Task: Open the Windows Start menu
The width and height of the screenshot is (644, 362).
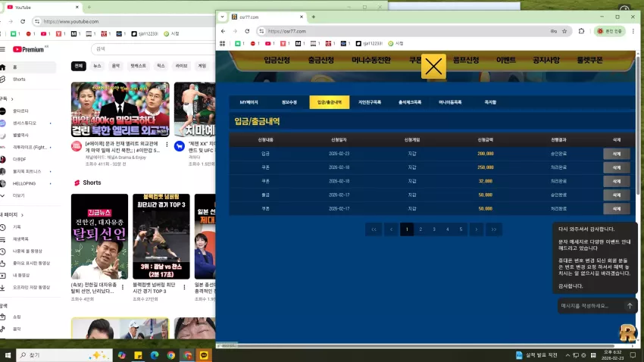Action: coord(8,355)
